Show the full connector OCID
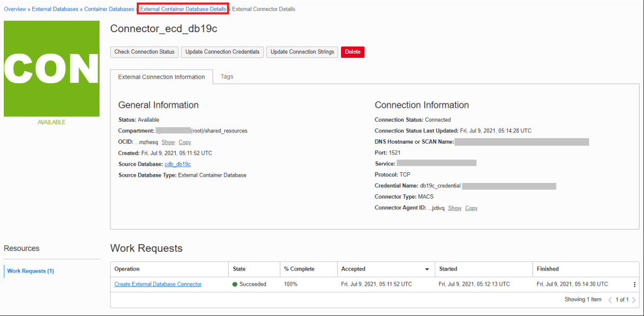 pyautogui.click(x=168, y=142)
